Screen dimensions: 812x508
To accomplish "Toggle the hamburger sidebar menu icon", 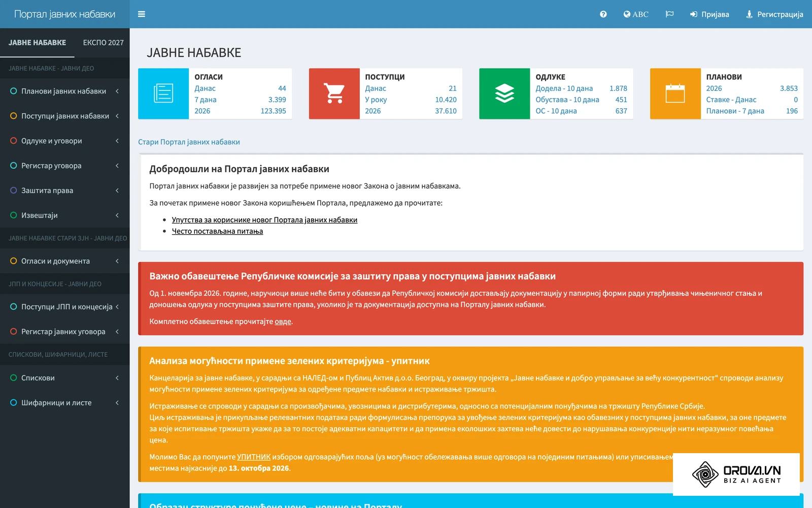I will click(142, 14).
